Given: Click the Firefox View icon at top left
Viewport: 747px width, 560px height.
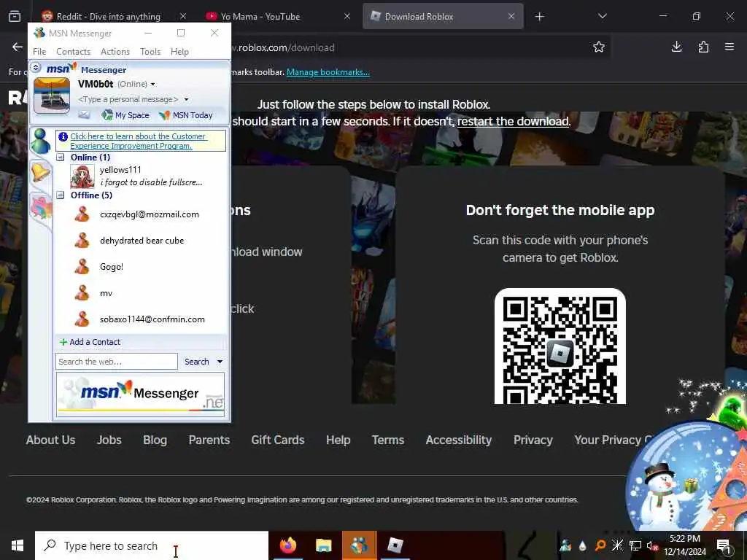Looking at the screenshot, I should point(15,16).
